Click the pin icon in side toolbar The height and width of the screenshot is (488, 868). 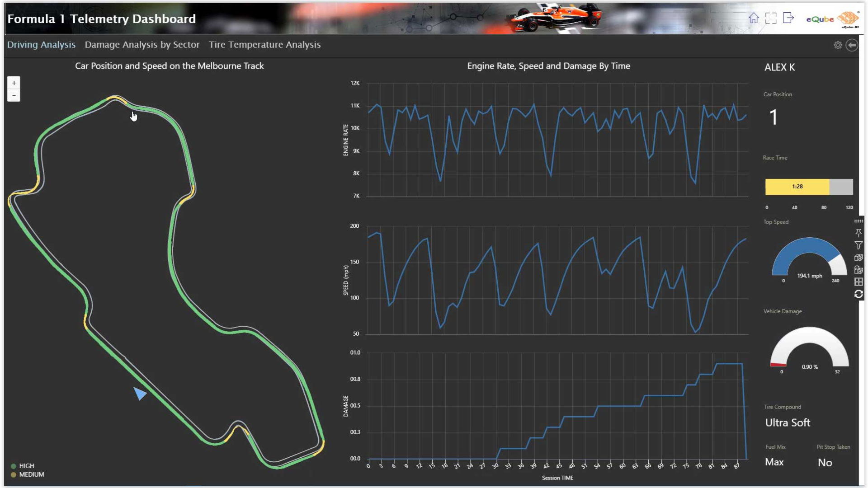click(859, 233)
